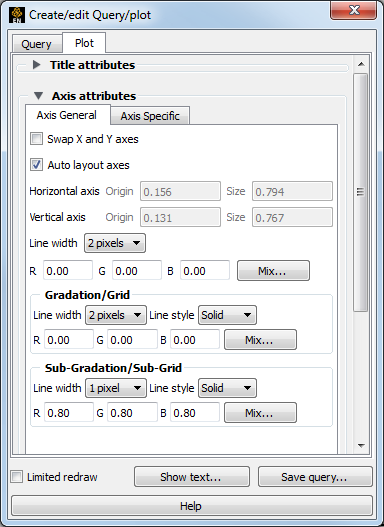Image resolution: width=384 pixels, height=527 pixels.
Task: Click Horizontal axis Origin field
Action: (x=180, y=191)
